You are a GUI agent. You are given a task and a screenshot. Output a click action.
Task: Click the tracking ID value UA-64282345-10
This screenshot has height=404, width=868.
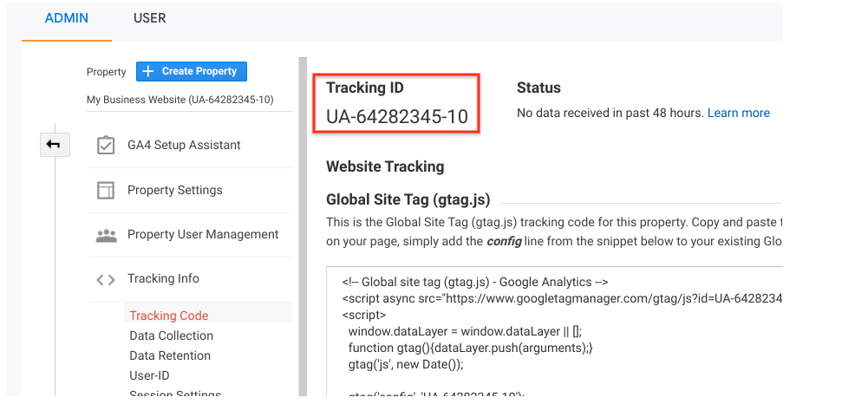click(397, 117)
